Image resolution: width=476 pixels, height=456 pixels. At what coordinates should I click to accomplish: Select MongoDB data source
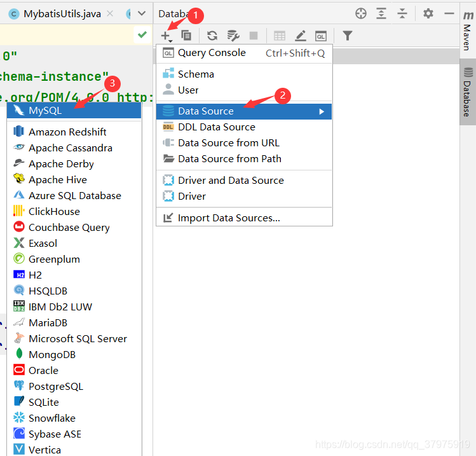(x=74, y=355)
